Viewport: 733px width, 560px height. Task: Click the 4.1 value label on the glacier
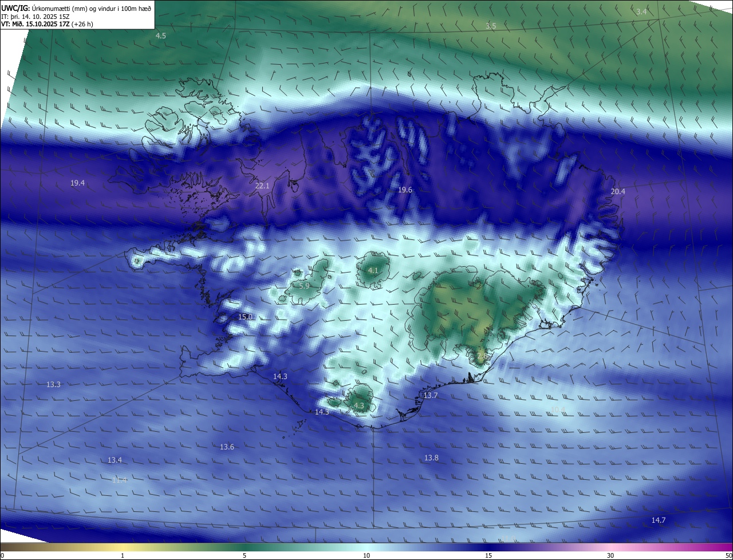point(373,271)
